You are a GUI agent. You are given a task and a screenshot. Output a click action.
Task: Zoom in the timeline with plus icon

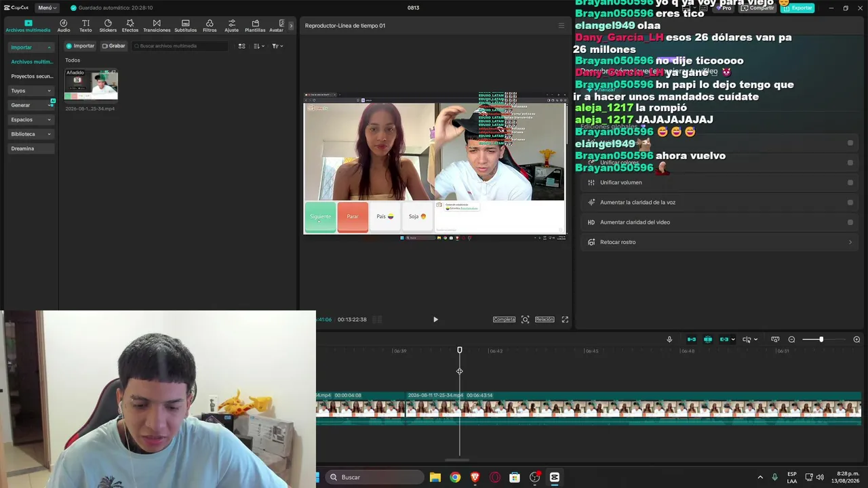pos(856,340)
